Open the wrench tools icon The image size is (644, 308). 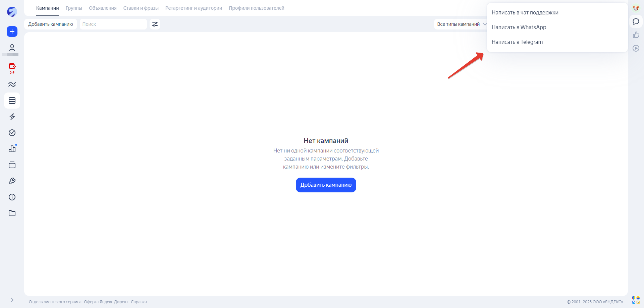point(12,181)
